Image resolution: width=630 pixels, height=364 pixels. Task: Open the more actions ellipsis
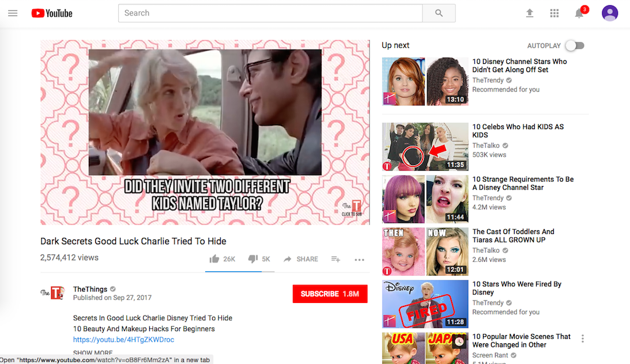click(359, 260)
